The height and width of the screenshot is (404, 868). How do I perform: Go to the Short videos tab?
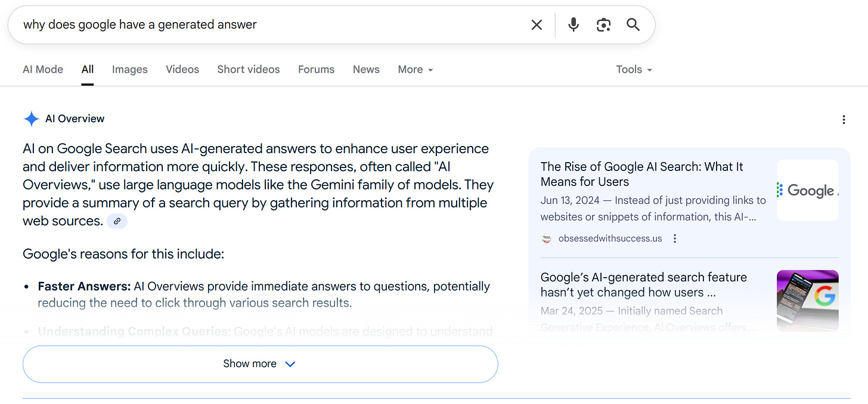249,69
